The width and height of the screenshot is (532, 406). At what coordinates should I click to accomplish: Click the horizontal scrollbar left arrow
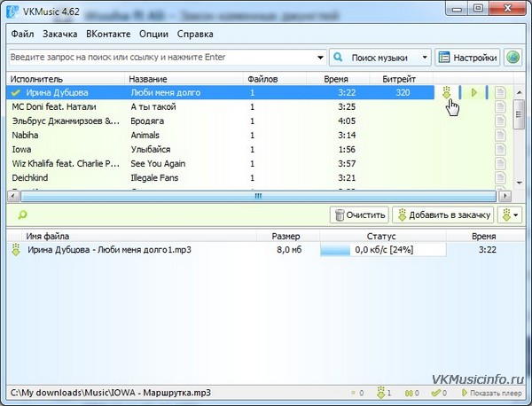point(13,196)
